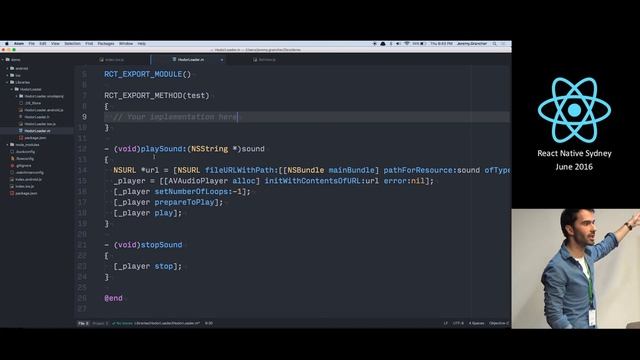The width and height of the screenshot is (640, 360).
Task: Select the ios folder icon
Action: click(x=12, y=76)
